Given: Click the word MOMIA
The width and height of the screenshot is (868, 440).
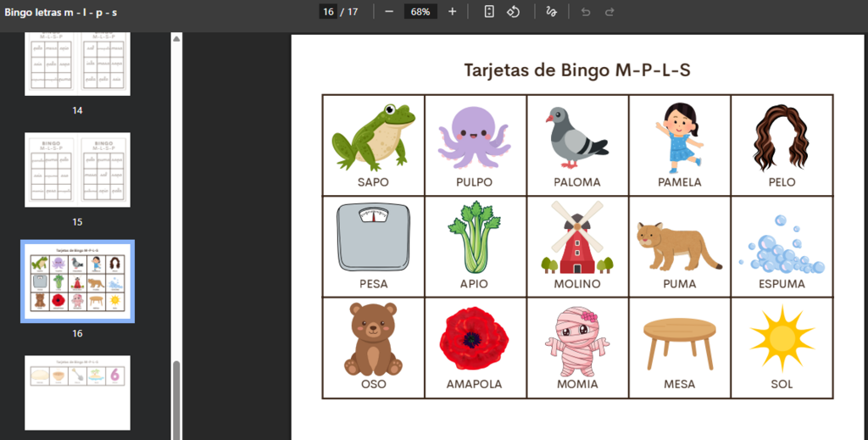Looking at the screenshot, I should click(x=576, y=384).
